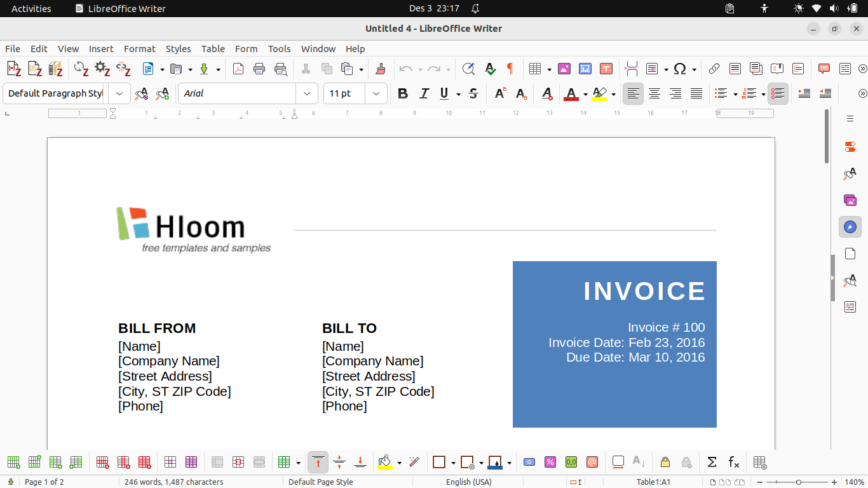Image resolution: width=868 pixels, height=488 pixels.
Task: Expand unordered list dropdown arrow
Action: (735, 94)
